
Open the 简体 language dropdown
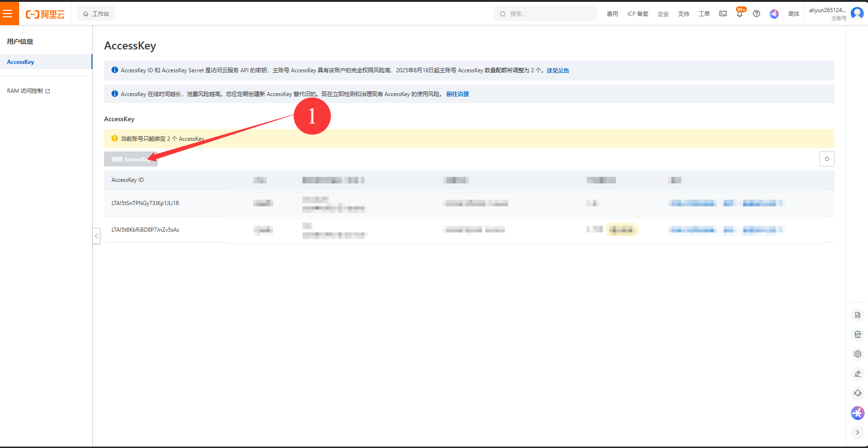point(793,14)
